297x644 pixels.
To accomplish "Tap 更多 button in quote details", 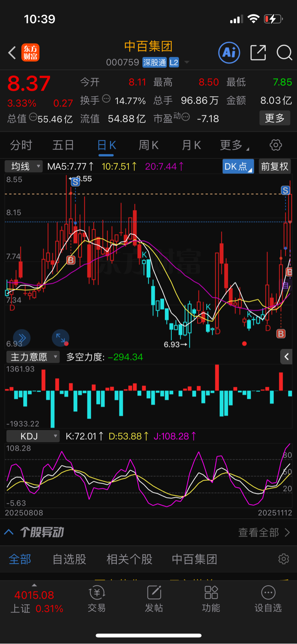I will (275, 118).
